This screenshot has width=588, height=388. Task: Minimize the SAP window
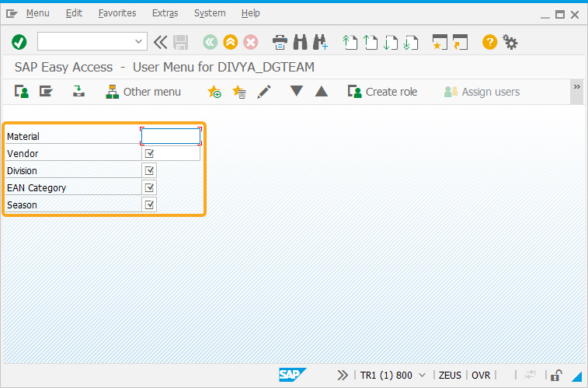[545, 16]
